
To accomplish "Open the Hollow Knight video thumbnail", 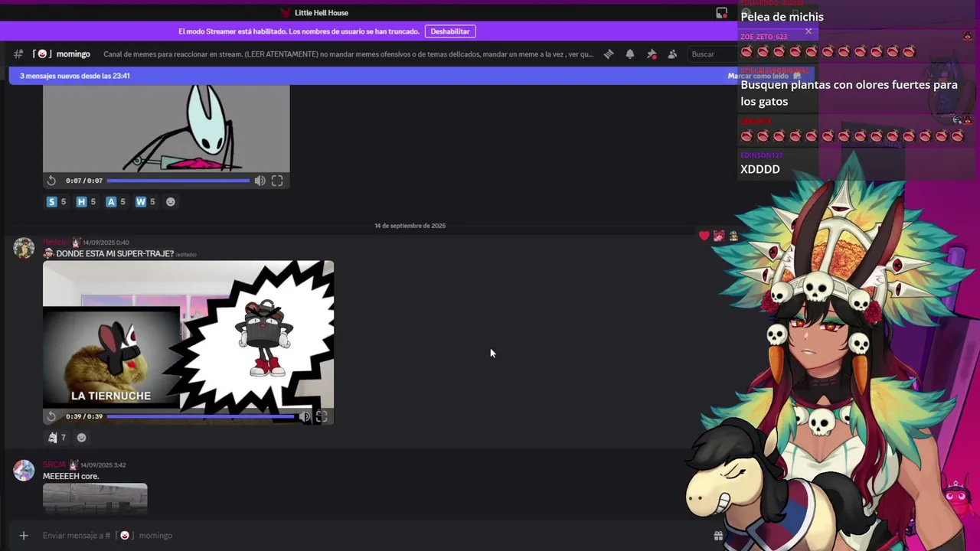I will click(166, 128).
